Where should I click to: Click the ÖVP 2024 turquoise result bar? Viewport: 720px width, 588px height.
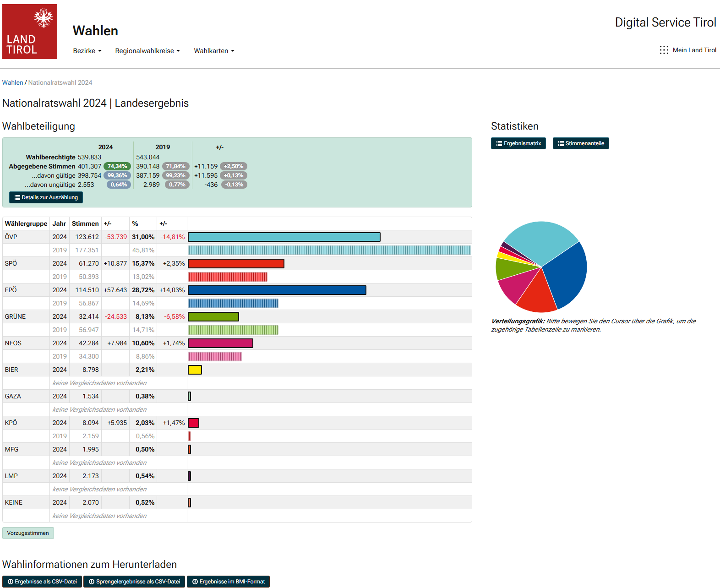click(x=284, y=237)
